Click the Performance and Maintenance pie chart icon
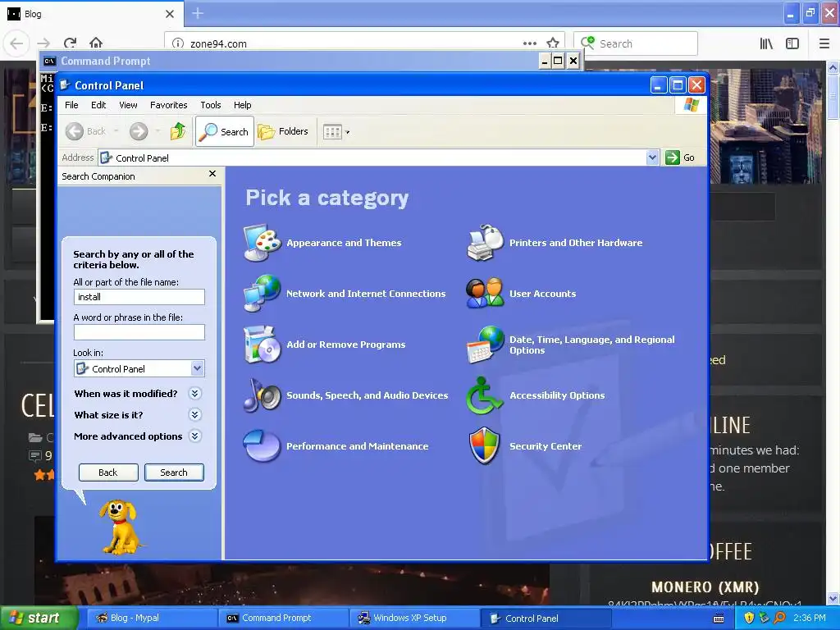Viewport: 840px width, 630px height. 262,445
